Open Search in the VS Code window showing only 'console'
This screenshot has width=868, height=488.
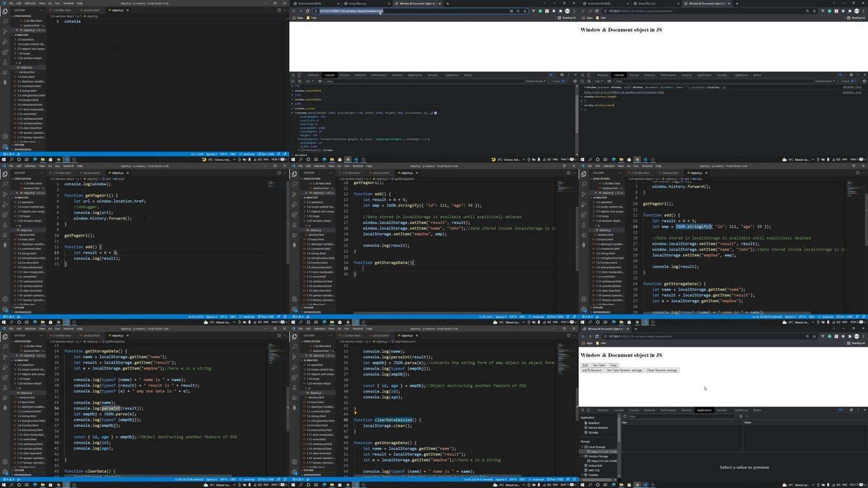pyautogui.click(x=5, y=22)
